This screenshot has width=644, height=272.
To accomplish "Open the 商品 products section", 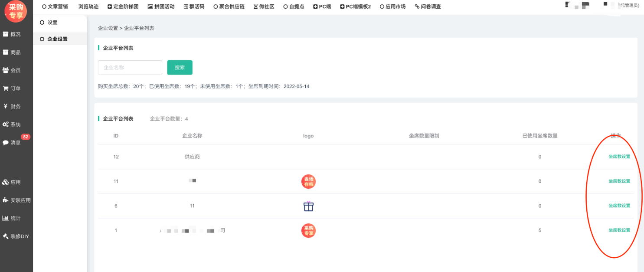I will (12, 52).
